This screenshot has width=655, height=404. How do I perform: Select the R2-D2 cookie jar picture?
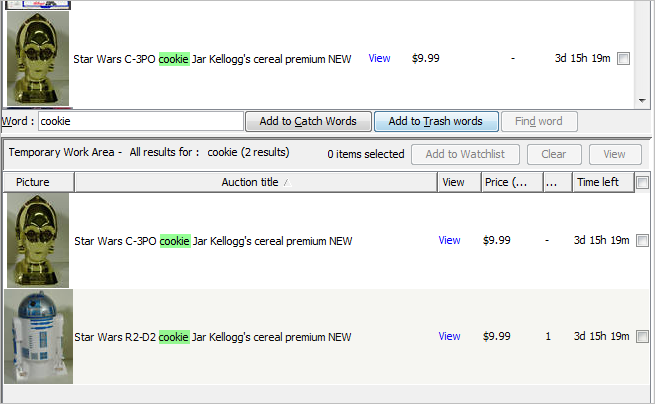tap(39, 337)
